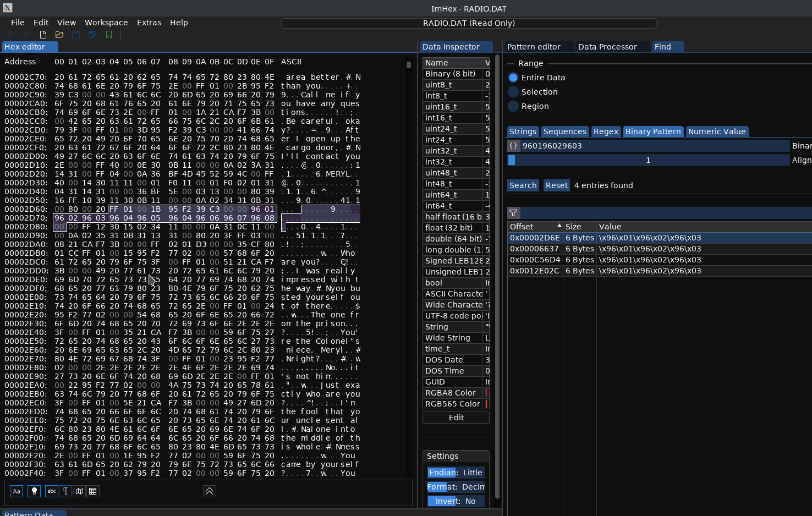
Task: Click the Undo arrow in the toolbar
Action: 10,34
